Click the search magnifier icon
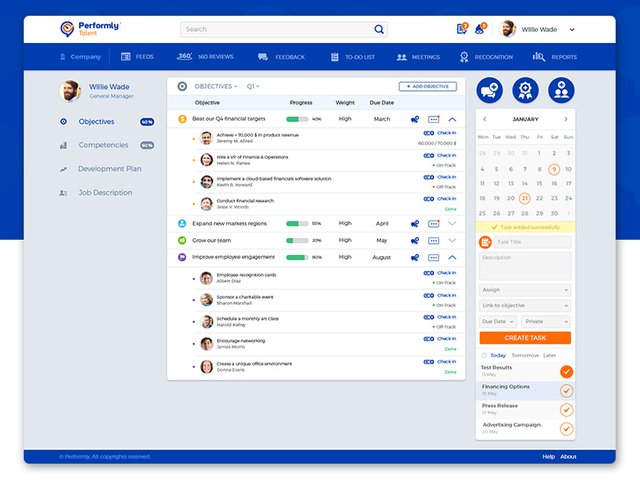Viewport: 640px width, 480px height. [379, 29]
